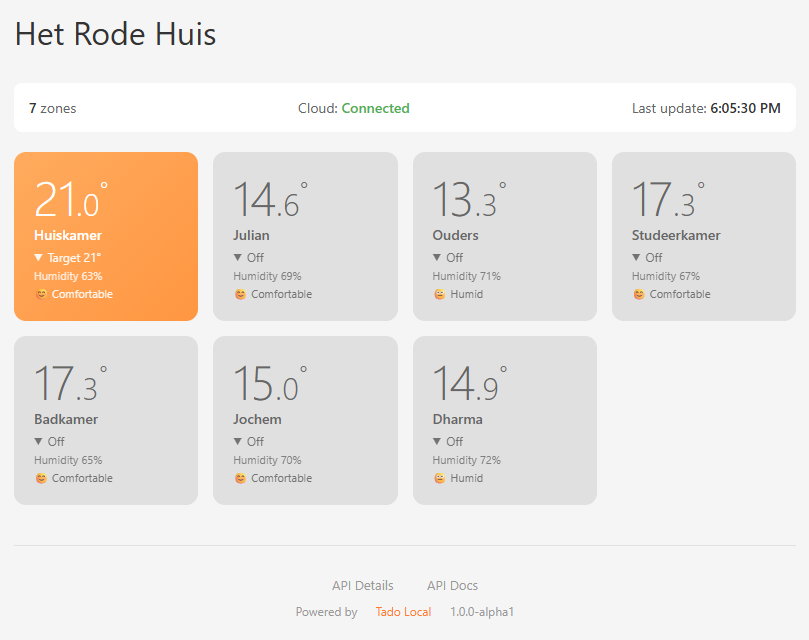
Task: Open the Ouders zone card
Action: tap(505, 236)
